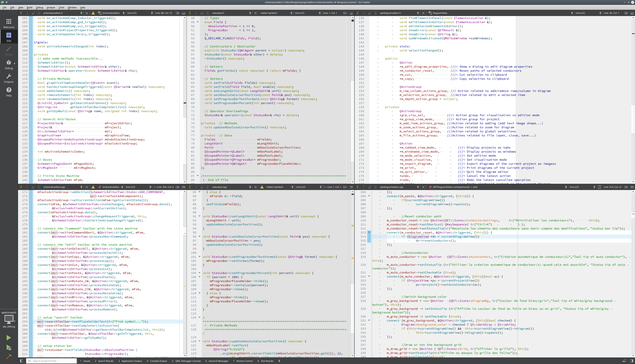Go back in the statusbar.h editor

coord(190,13)
